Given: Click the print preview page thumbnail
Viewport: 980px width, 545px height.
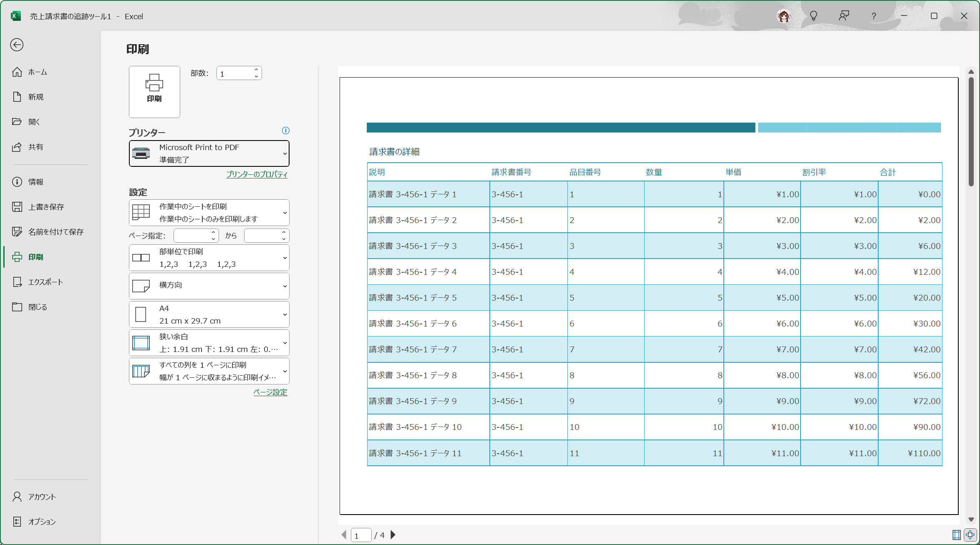Looking at the screenshot, I should pyautogui.click(x=649, y=296).
